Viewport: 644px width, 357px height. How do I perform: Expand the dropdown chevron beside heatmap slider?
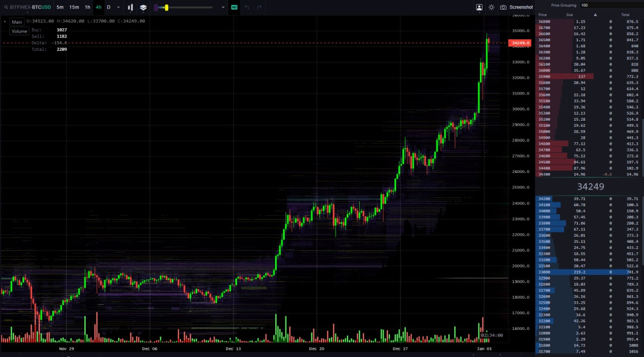(x=223, y=8)
